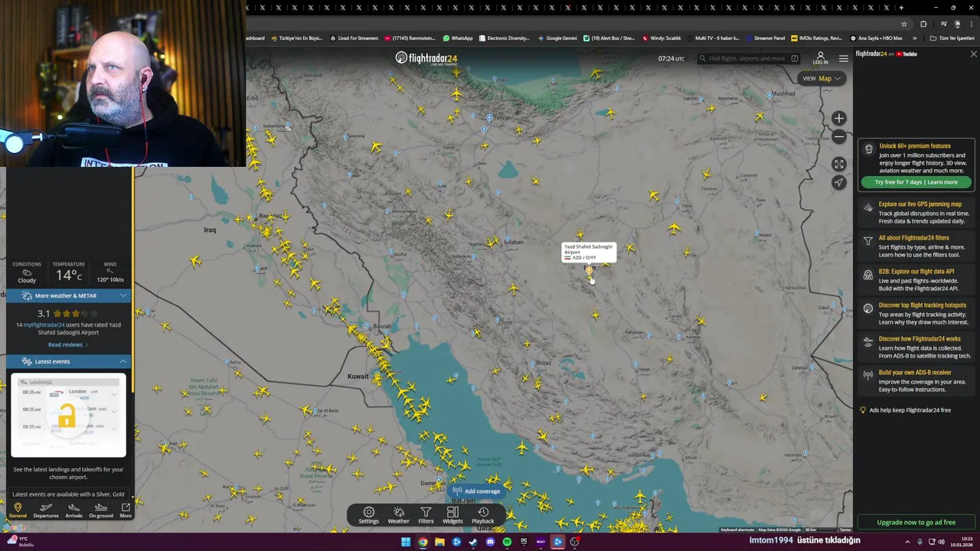Open the Widgets tool

click(x=452, y=515)
